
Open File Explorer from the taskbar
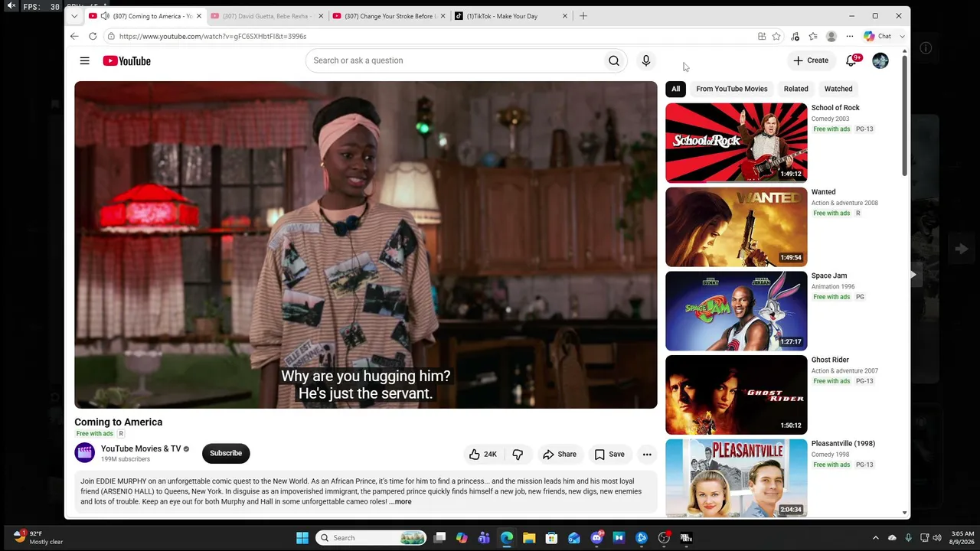point(529,538)
